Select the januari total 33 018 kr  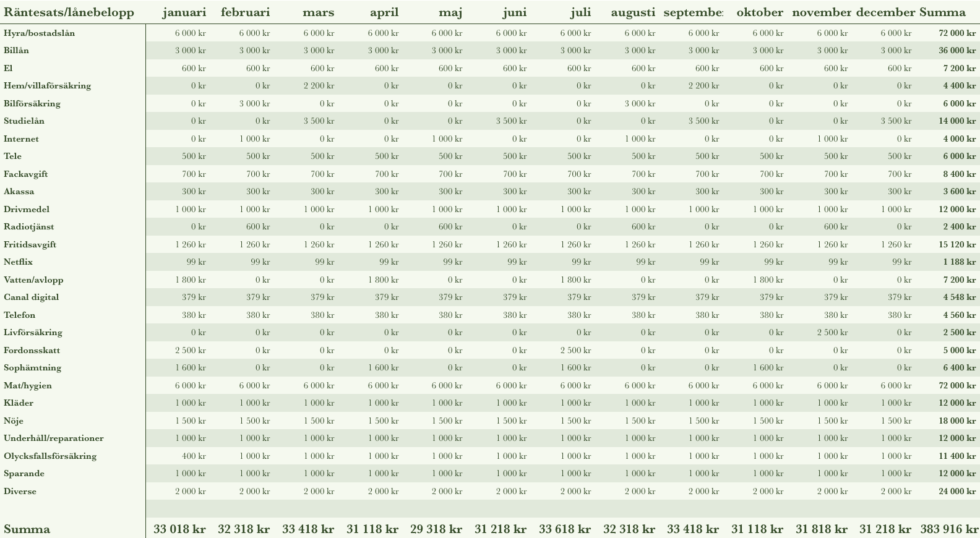tap(179, 529)
